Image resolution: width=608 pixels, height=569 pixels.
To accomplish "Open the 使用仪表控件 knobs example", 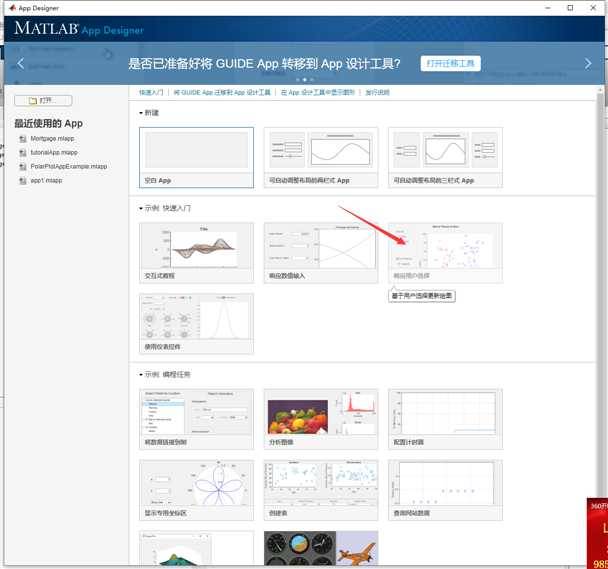I will point(196,324).
